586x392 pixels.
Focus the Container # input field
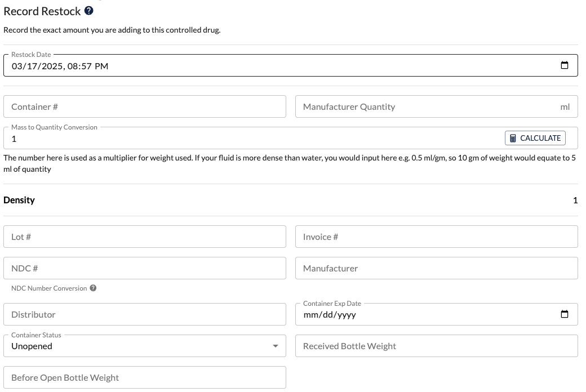(x=145, y=106)
